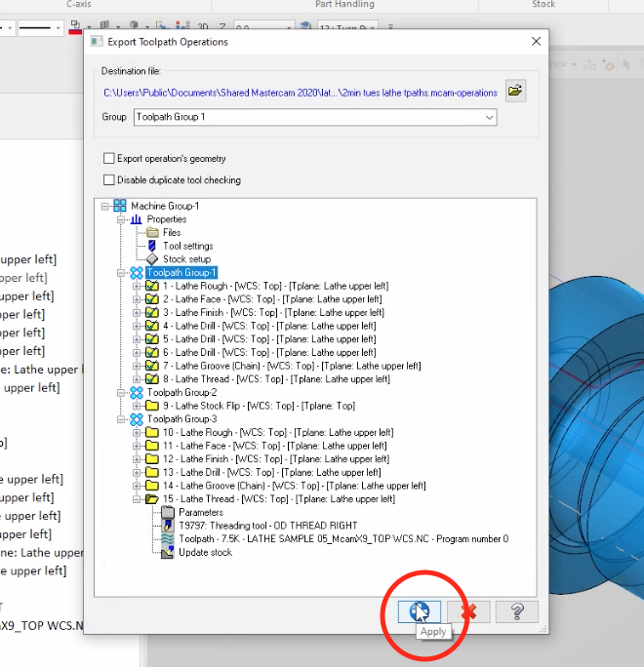The width and height of the screenshot is (644, 667).
Task: Open the Group dropdown showing Toolpath Group 1
Action: coord(315,117)
